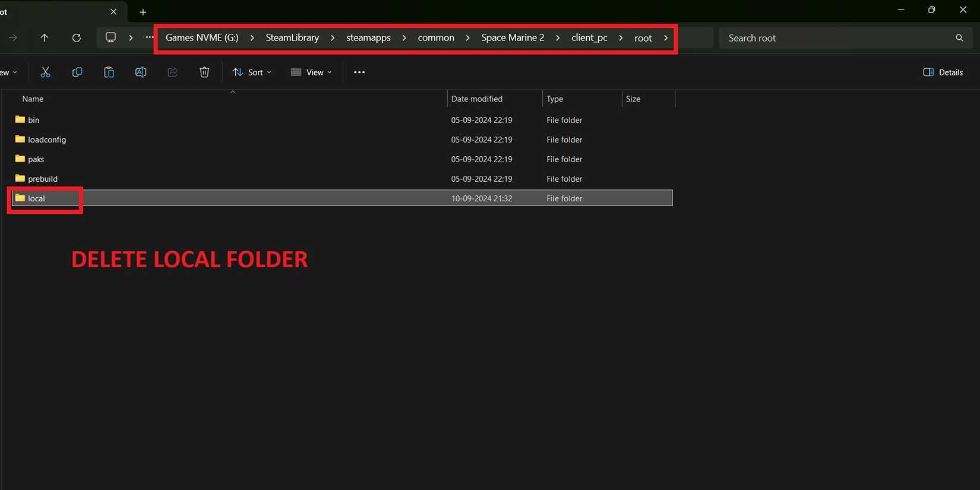The image size is (980, 490).
Task: Click the Share icon in toolbar
Action: tap(173, 72)
